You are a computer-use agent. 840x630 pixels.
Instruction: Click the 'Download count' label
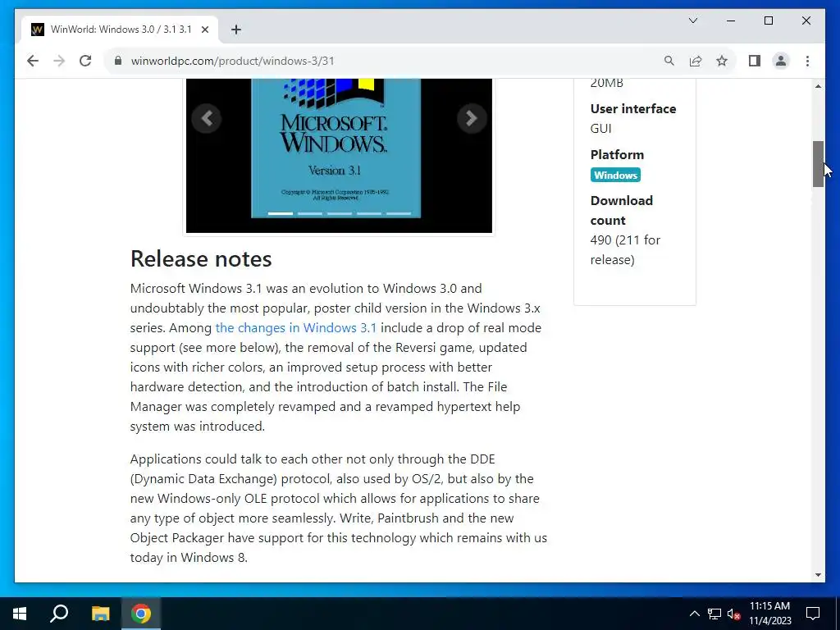622,211
